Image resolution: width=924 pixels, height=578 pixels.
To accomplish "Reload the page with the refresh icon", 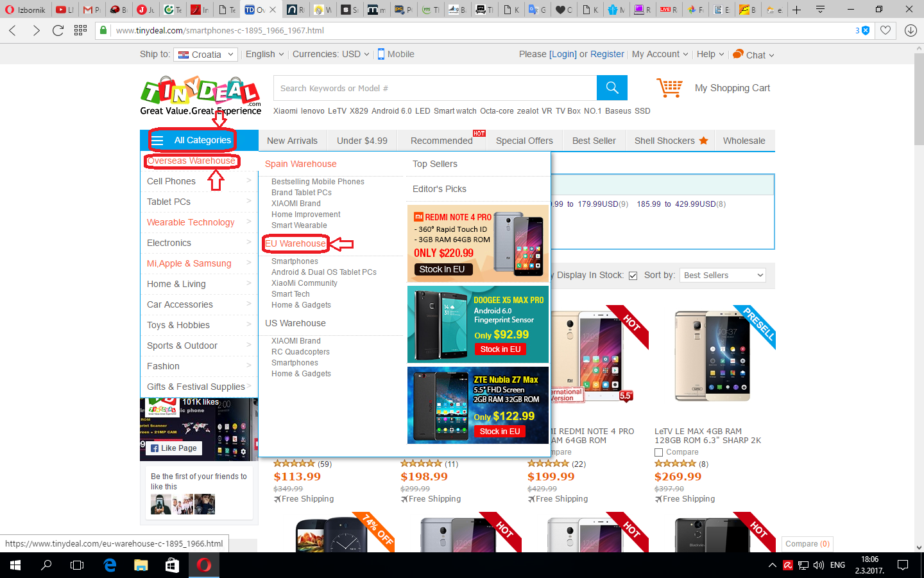I will 58,30.
